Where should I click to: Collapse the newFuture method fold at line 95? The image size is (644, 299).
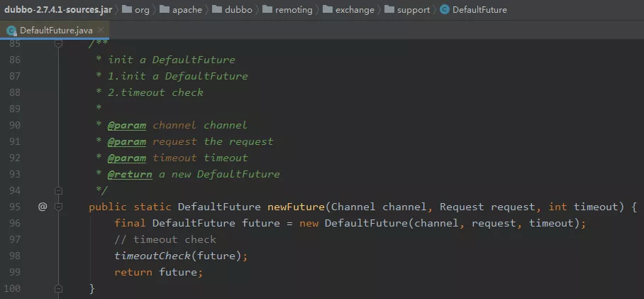click(x=58, y=207)
